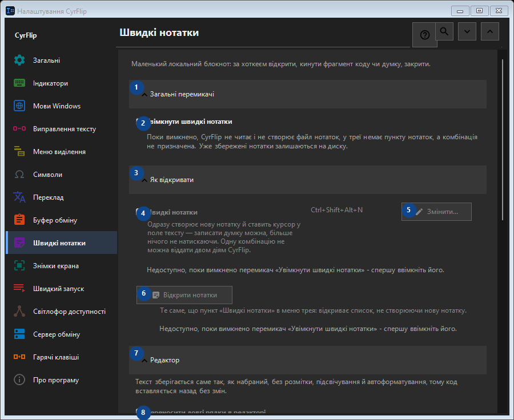Click the globe icon for Мови Windows
Viewport: 514px width, 420px height.
coord(19,106)
